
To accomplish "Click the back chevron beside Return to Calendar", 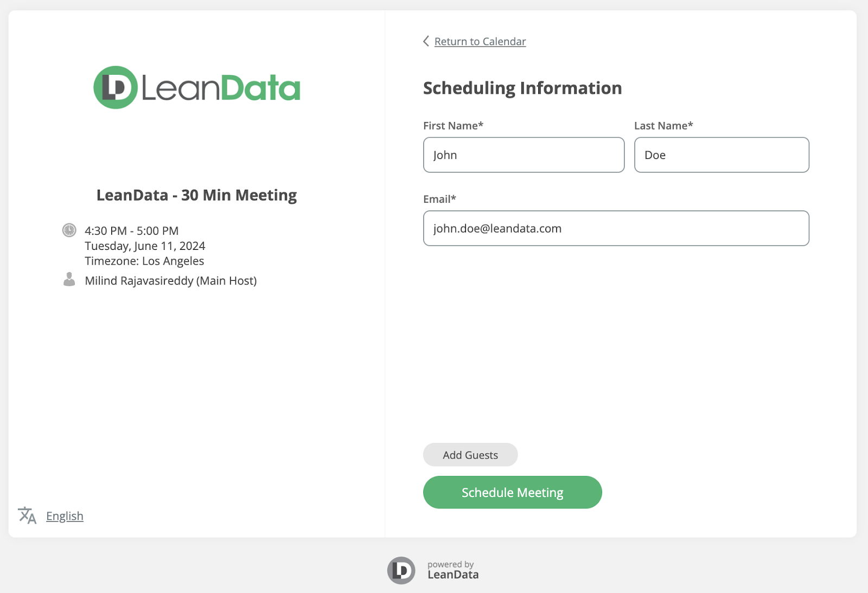I will point(426,41).
